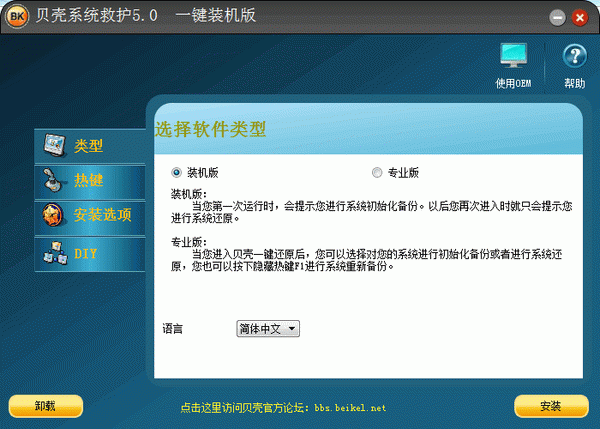The width and height of the screenshot is (600, 429).
Task: Close the window with red X button
Action: tap(580, 18)
